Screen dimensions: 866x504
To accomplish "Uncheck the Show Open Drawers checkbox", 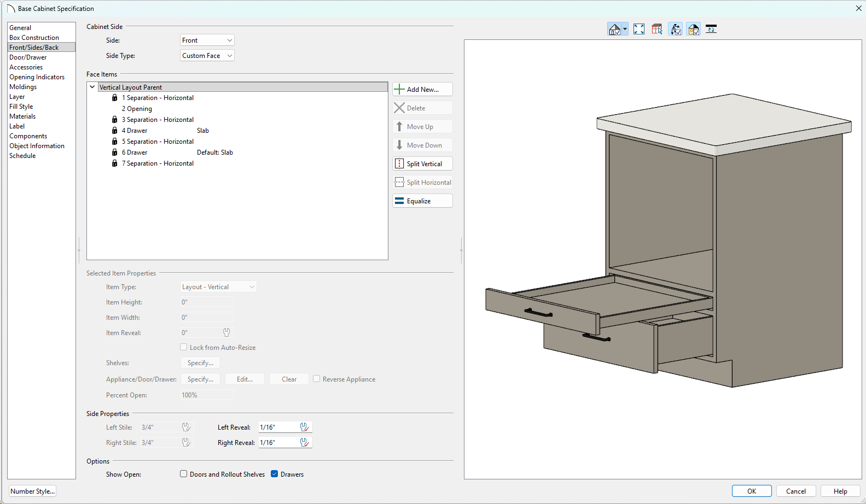I will click(275, 474).
